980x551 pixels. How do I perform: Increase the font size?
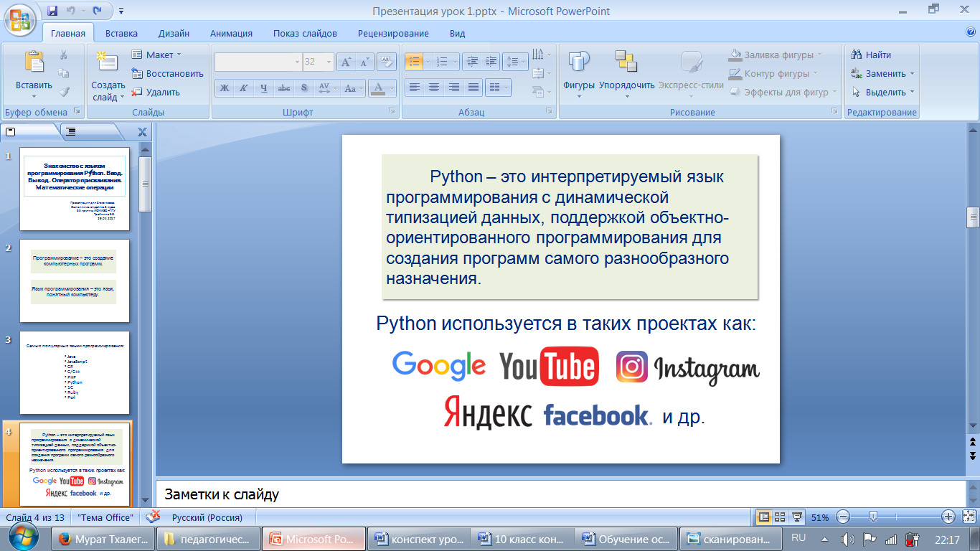point(347,62)
